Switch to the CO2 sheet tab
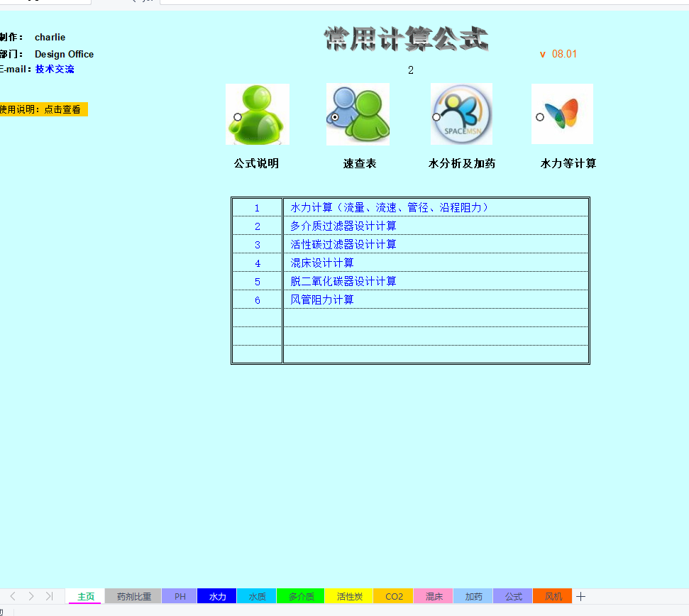Screen dimensions: 689x616 [x=394, y=596]
